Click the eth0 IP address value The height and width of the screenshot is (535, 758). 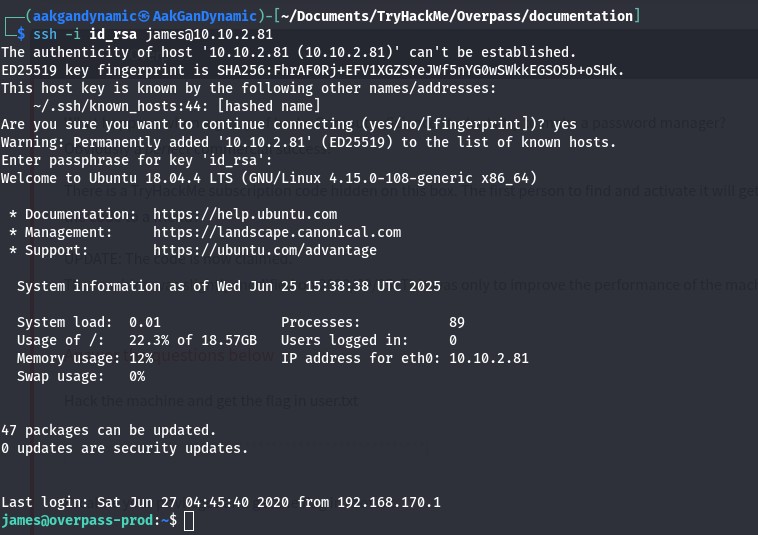coord(488,358)
